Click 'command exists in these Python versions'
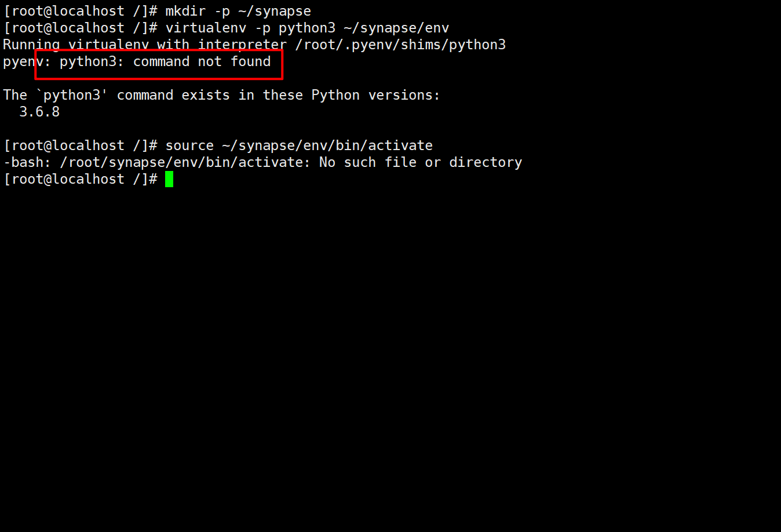781x532 pixels. [x=278, y=95]
